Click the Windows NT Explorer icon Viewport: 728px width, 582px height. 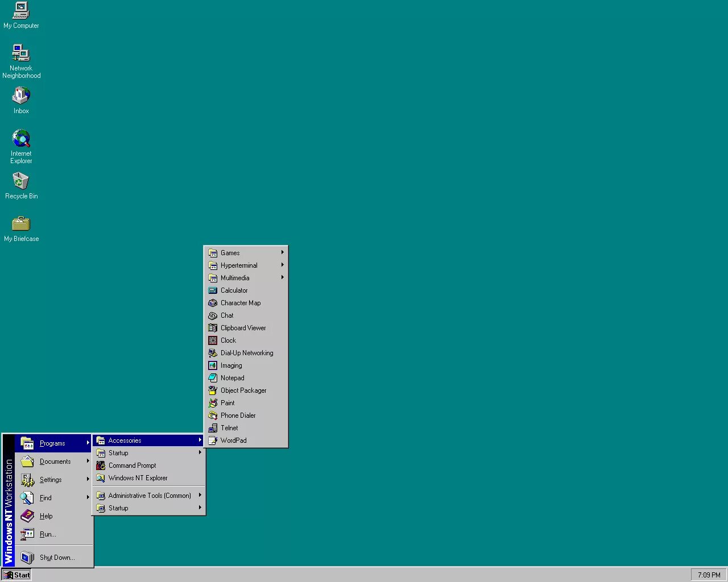(101, 478)
